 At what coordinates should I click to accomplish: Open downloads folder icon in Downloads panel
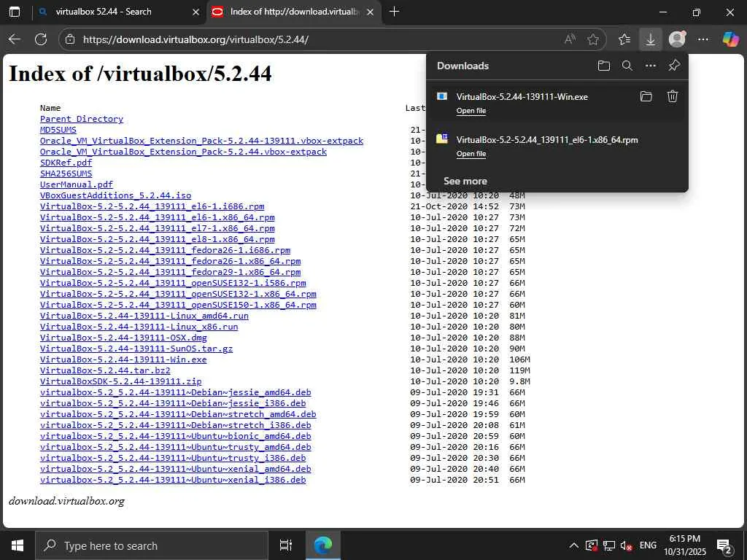(603, 66)
